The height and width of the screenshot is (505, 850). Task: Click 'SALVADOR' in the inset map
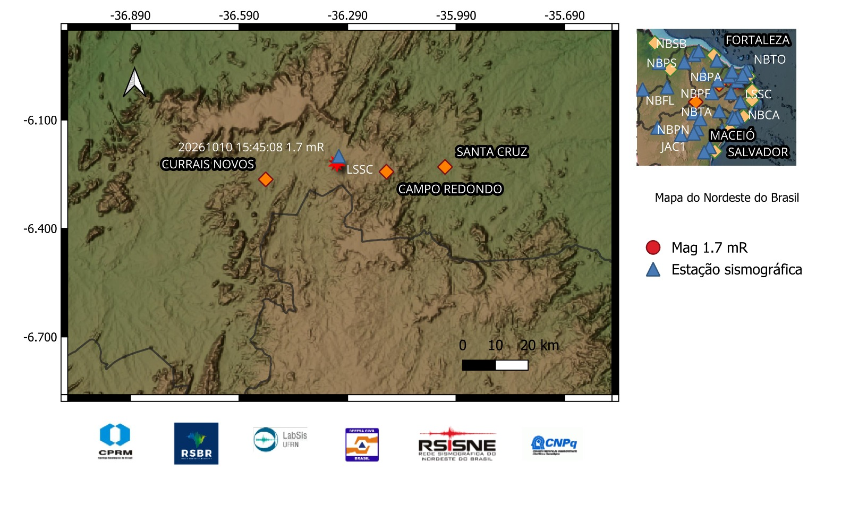757,152
